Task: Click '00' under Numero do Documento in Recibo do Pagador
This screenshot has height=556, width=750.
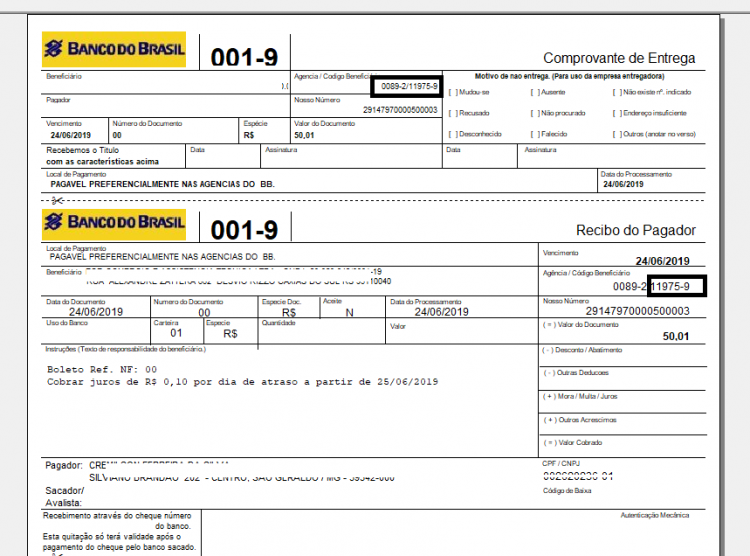Action: (204, 312)
